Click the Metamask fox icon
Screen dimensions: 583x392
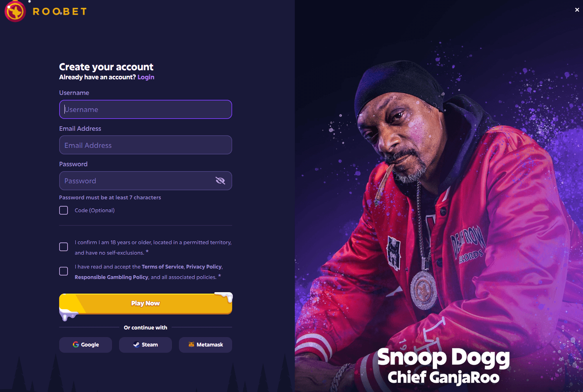[x=191, y=345]
